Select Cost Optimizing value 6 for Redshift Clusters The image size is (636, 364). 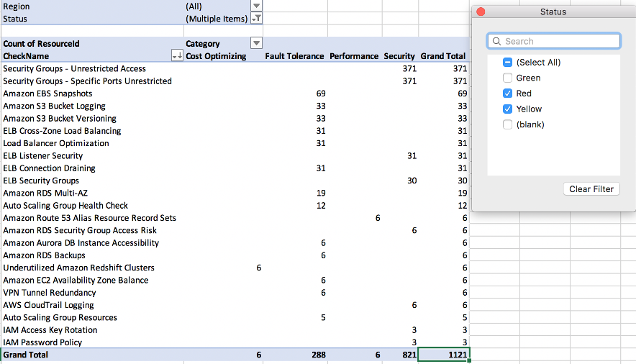(259, 268)
